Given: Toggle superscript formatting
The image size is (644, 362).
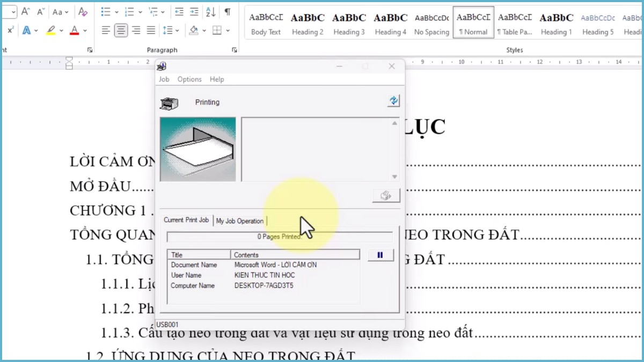Looking at the screenshot, I should tap(11, 29).
